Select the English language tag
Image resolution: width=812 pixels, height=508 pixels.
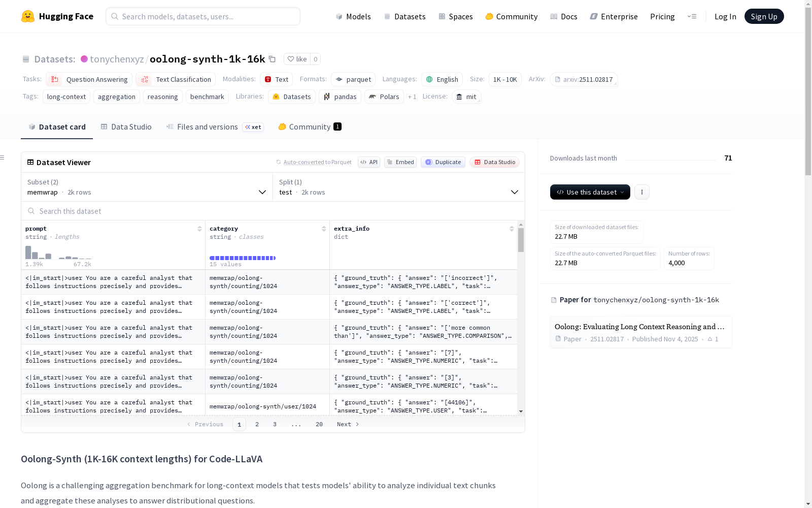pos(442,79)
